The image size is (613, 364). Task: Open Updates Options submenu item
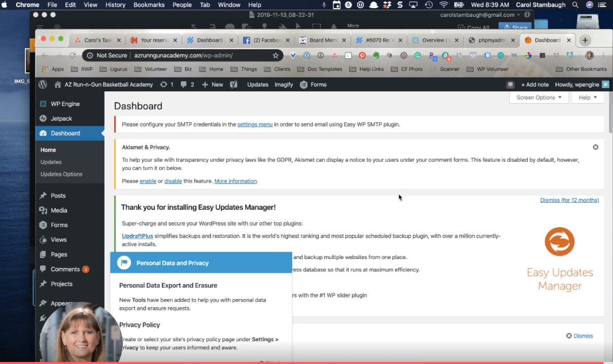coord(61,174)
